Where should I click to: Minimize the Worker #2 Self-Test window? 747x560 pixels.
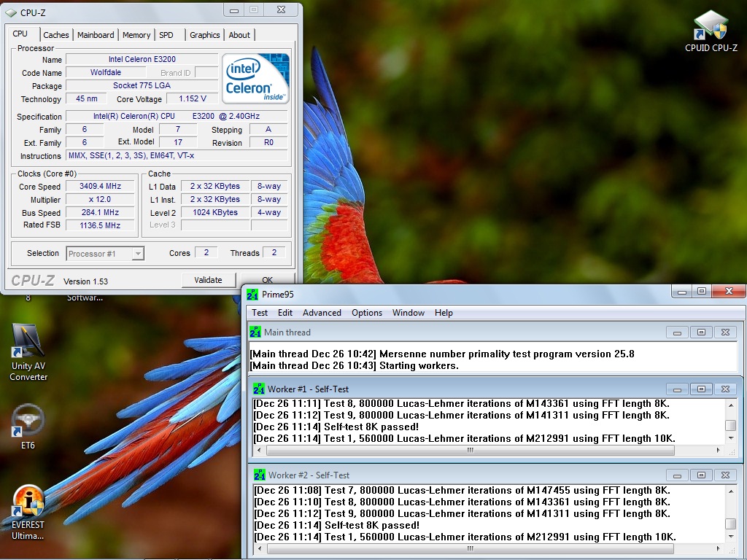point(677,475)
